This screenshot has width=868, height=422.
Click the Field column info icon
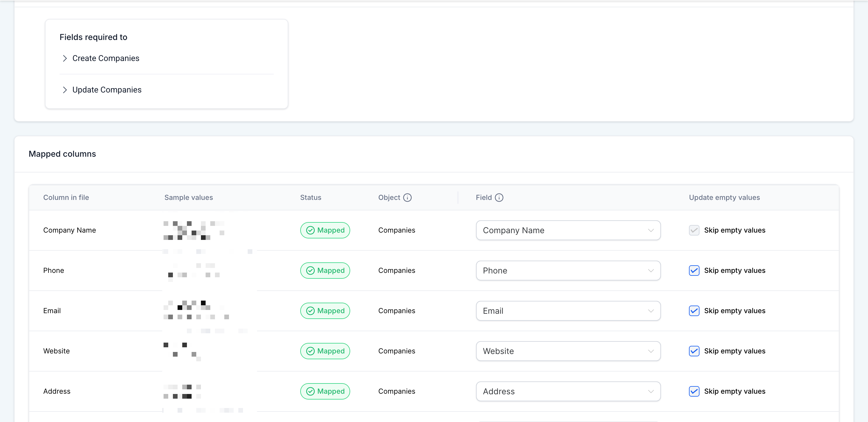[499, 198]
